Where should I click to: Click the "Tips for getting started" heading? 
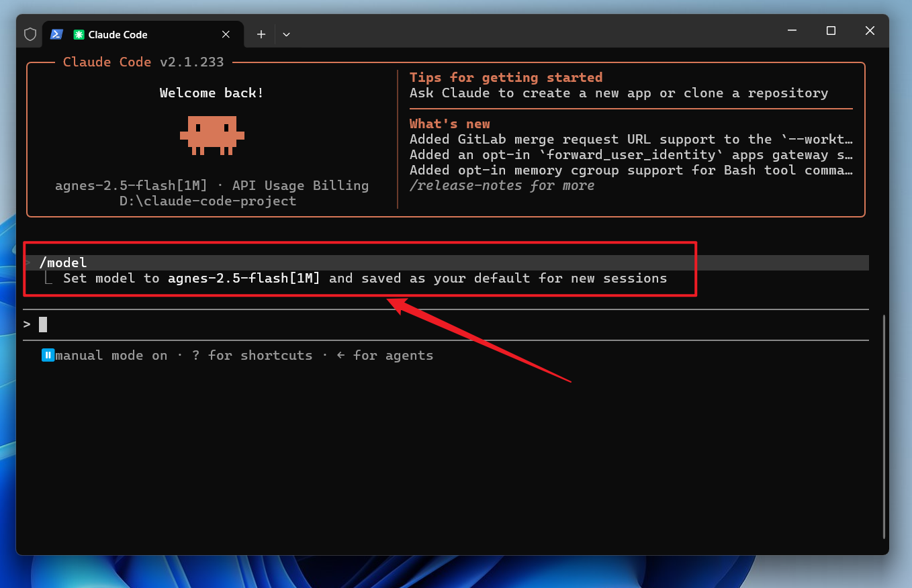pos(506,77)
